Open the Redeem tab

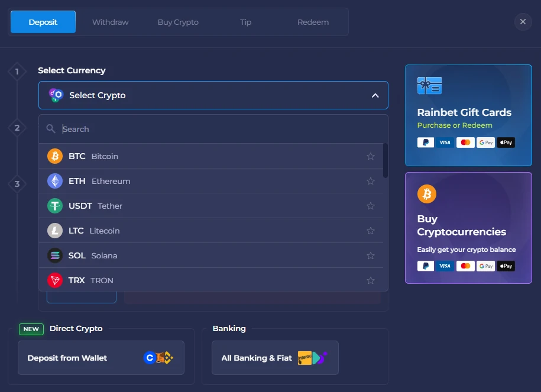pos(313,22)
